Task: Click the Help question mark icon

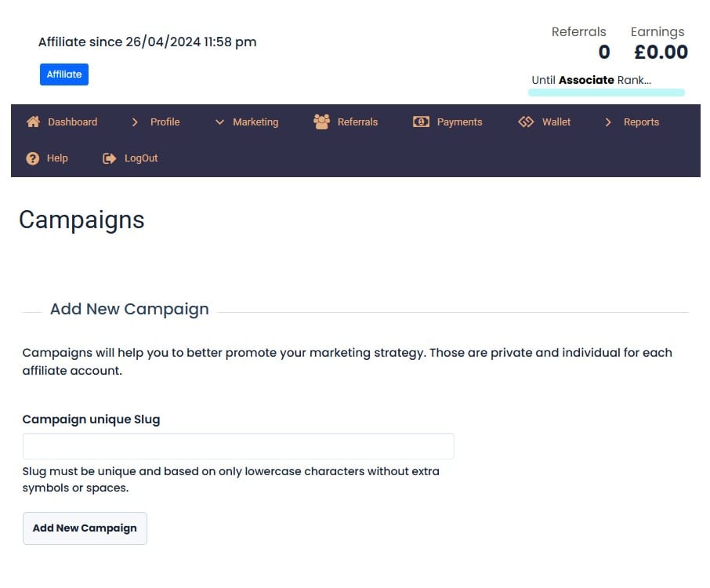Action: point(33,158)
